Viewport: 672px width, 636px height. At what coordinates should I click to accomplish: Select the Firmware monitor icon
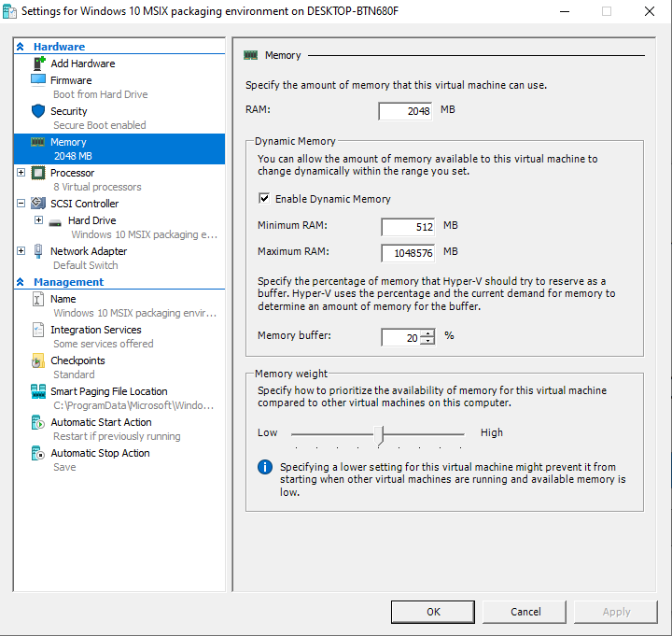pos(38,80)
